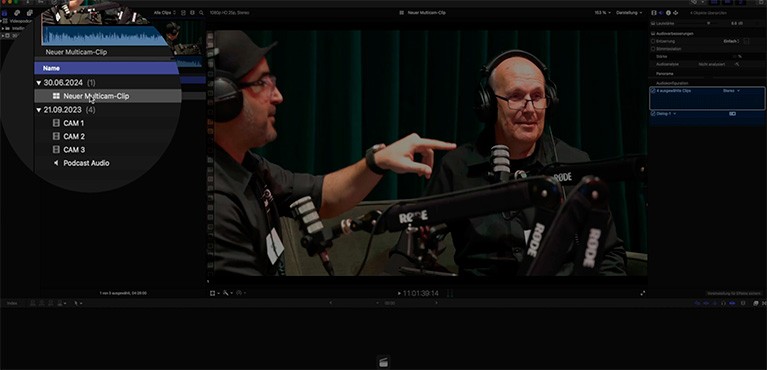Open the photos and audio sidebar icon
The height and width of the screenshot is (370, 767).
[x=18, y=13]
